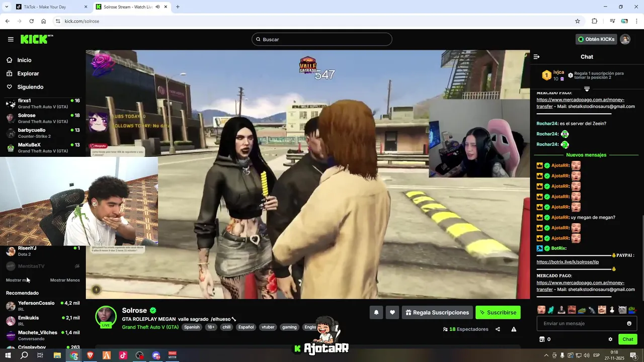Collapse the chat panel with arrow icon

pos(536,57)
